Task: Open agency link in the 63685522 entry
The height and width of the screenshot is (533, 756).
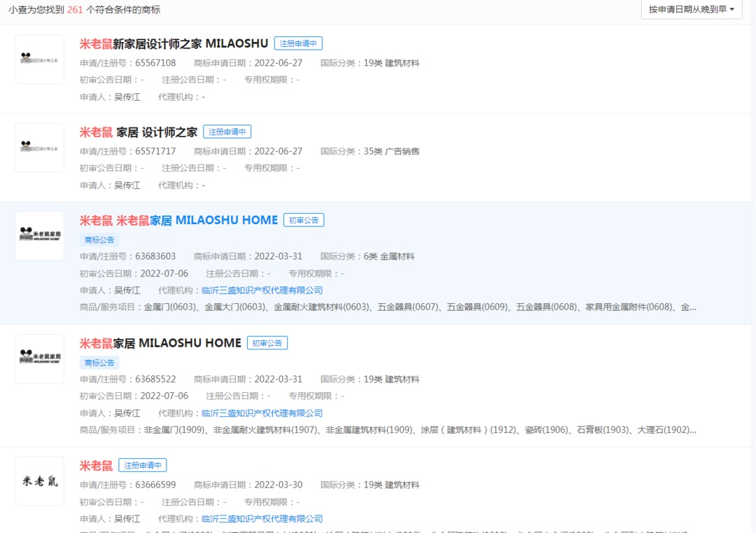Action: [262, 413]
